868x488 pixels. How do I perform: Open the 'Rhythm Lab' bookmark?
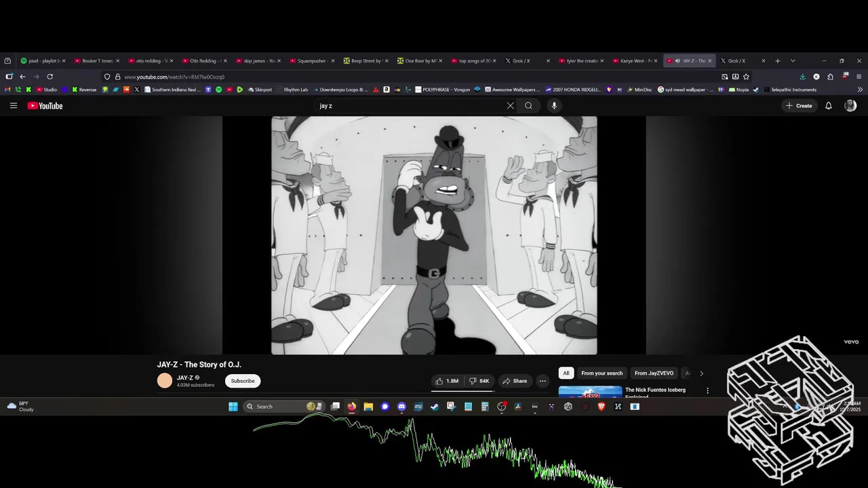[x=292, y=89]
